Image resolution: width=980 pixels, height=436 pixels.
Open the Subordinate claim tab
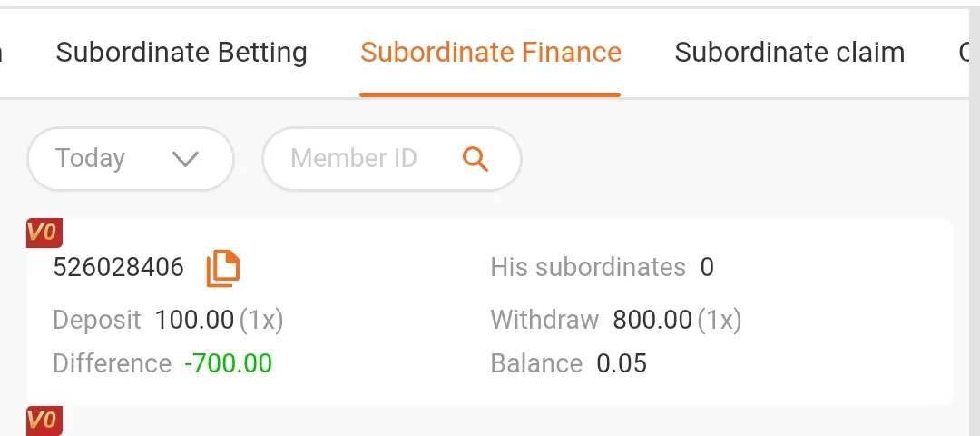pyautogui.click(x=789, y=53)
